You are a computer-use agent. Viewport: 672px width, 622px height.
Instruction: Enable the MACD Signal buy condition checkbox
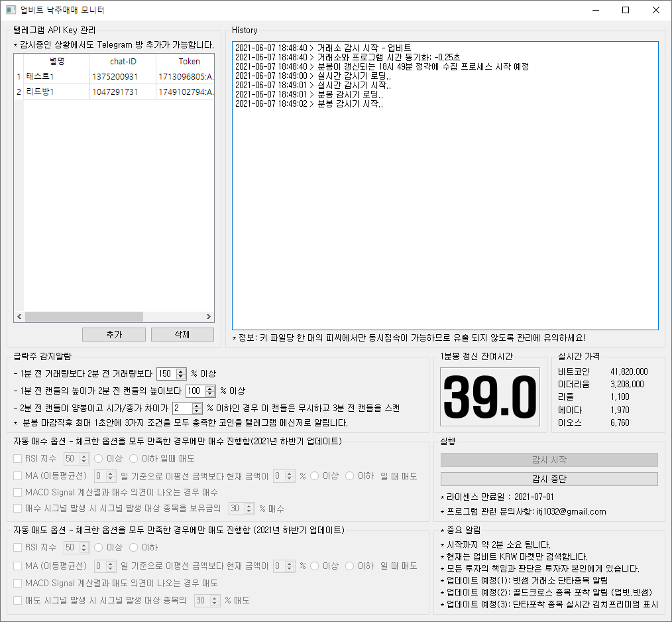[x=17, y=491]
